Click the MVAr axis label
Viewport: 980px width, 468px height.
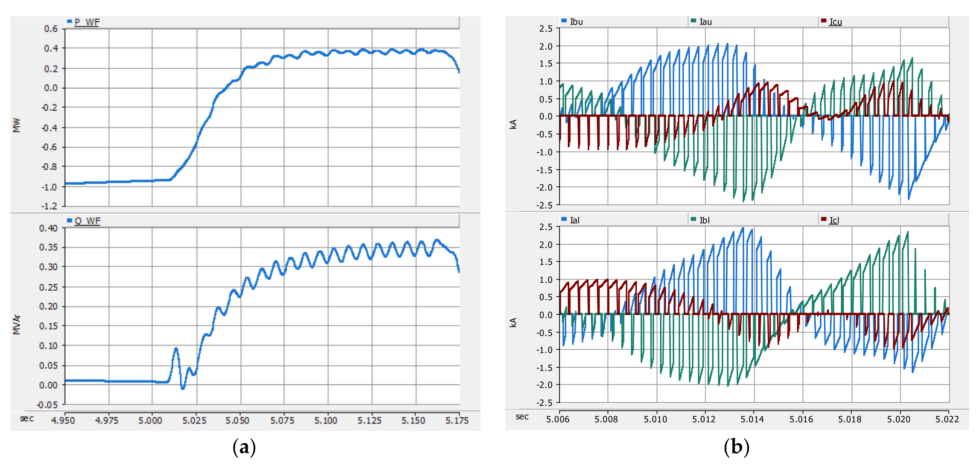[16, 324]
